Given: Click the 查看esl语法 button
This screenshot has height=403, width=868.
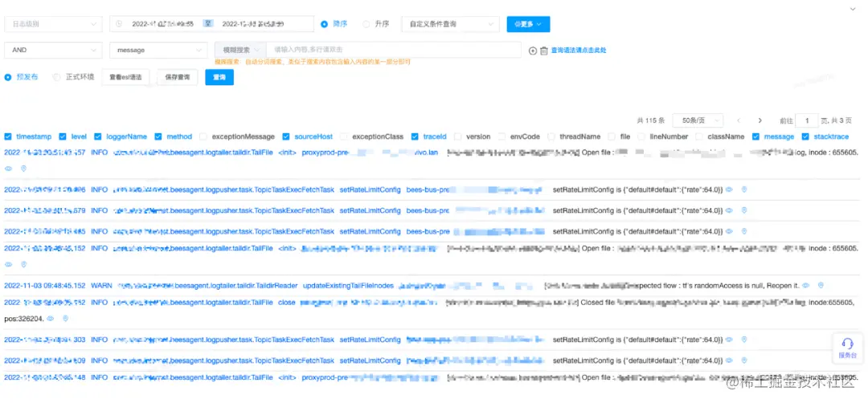Looking at the screenshot, I should pos(125,77).
